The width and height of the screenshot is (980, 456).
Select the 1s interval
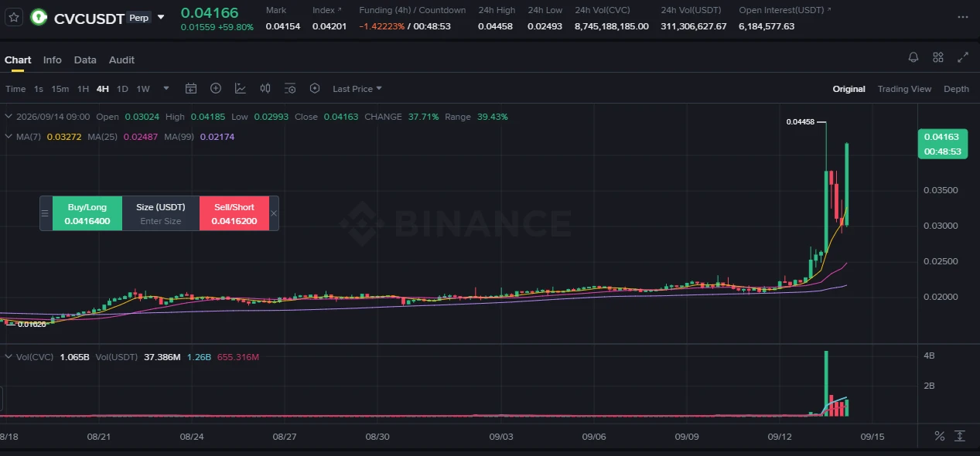39,89
